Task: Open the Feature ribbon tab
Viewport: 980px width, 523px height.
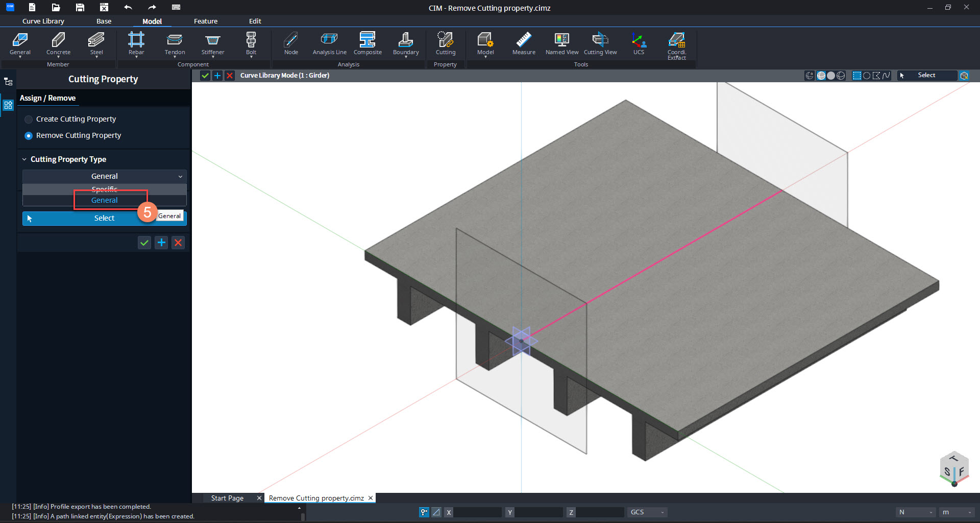Action: pyautogui.click(x=206, y=21)
